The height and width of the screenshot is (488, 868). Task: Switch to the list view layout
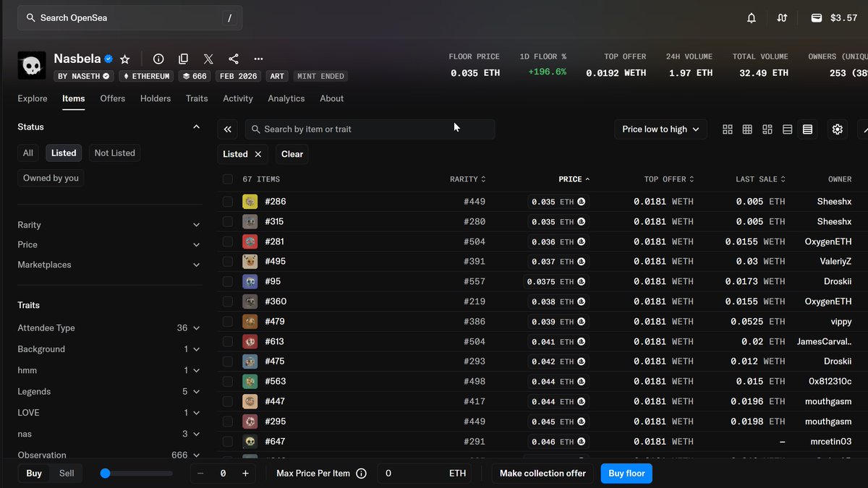coord(788,129)
